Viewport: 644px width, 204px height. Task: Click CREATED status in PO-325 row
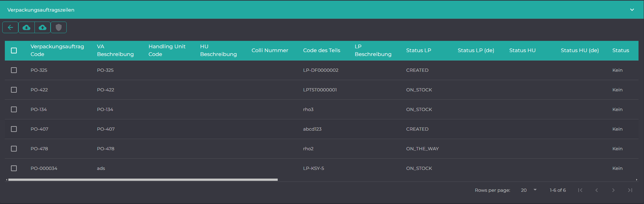point(417,70)
